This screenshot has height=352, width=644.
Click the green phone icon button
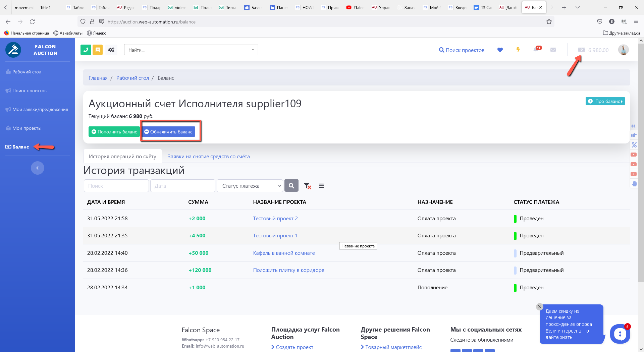[86, 50]
